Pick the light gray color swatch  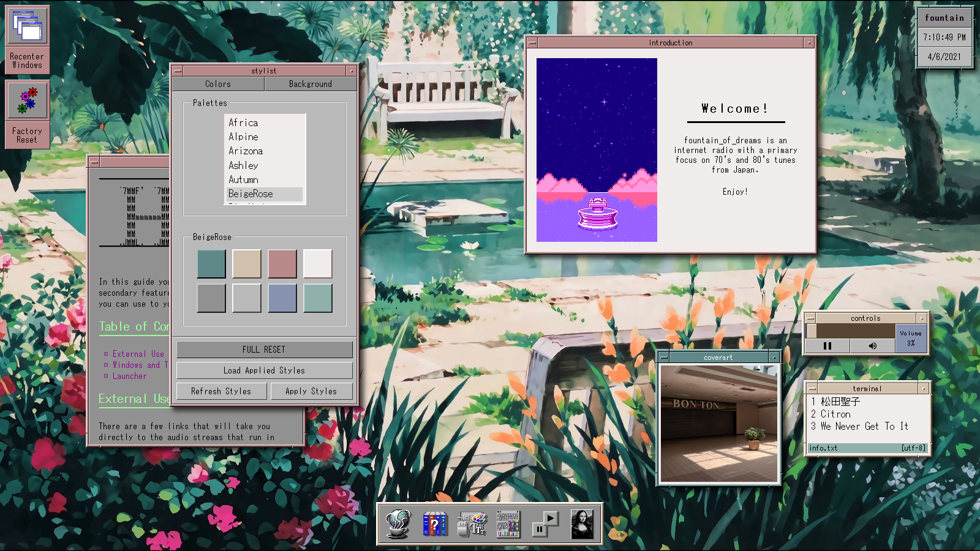(247, 298)
